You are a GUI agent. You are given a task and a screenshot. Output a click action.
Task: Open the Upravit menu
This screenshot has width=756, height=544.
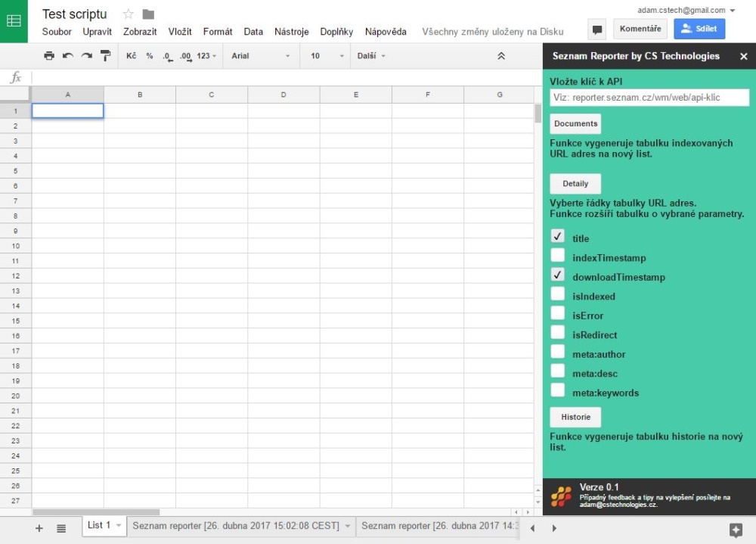point(97,32)
